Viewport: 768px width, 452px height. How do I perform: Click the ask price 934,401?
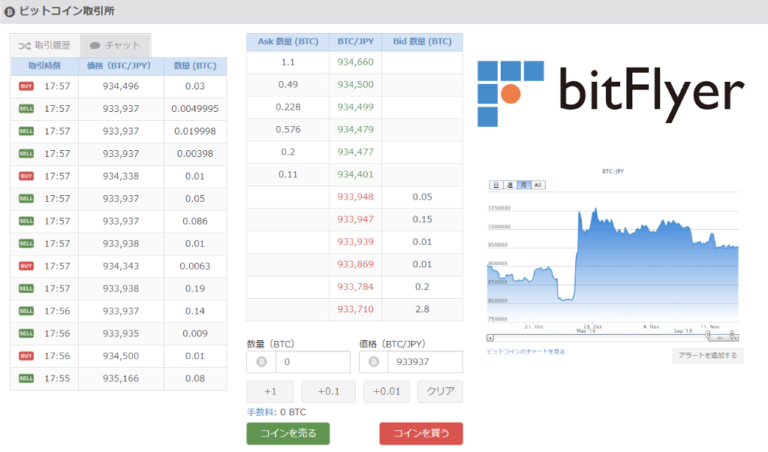355,175
